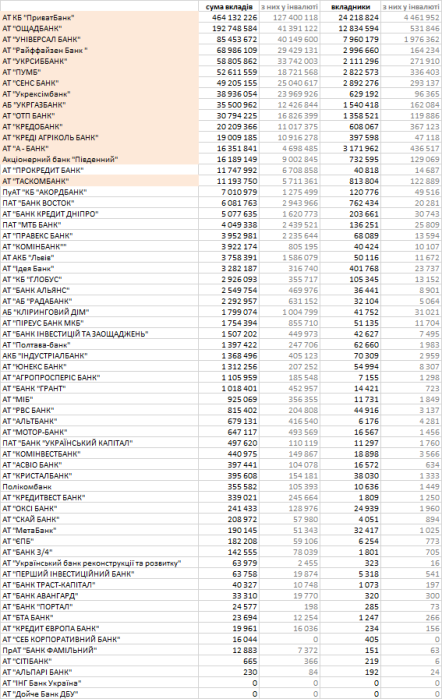
Task: Click the АТ "Дойче Банк ДБУ" cell
Action: [x=100, y=694]
